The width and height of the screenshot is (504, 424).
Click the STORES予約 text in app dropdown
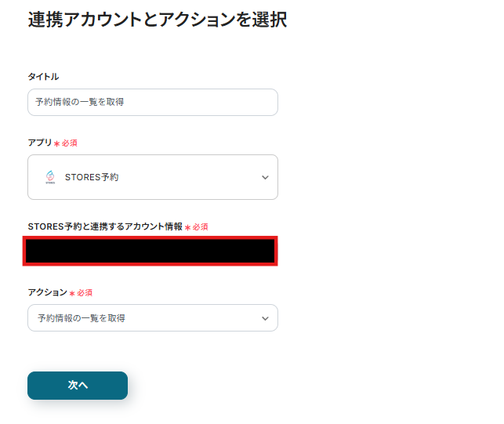pos(92,178)
